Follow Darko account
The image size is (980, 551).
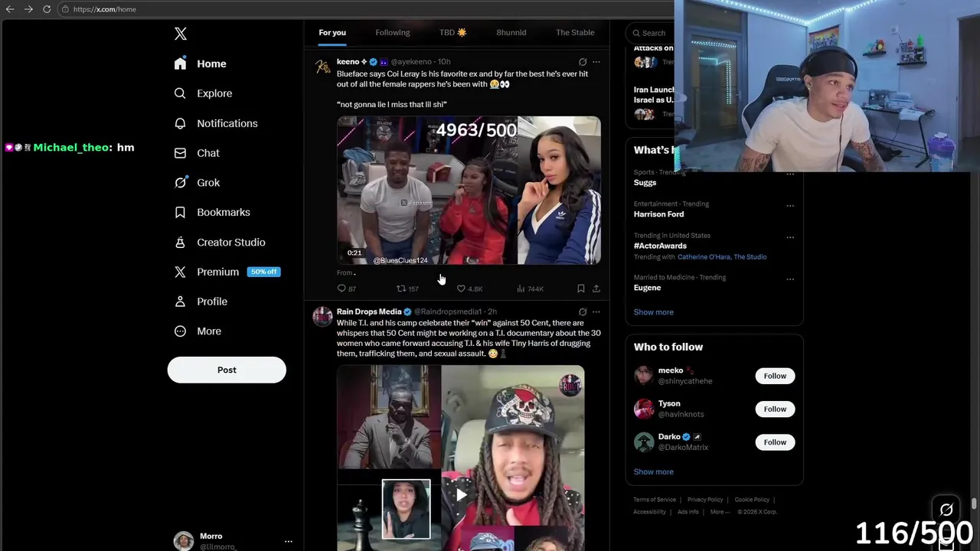coord(775,442)
